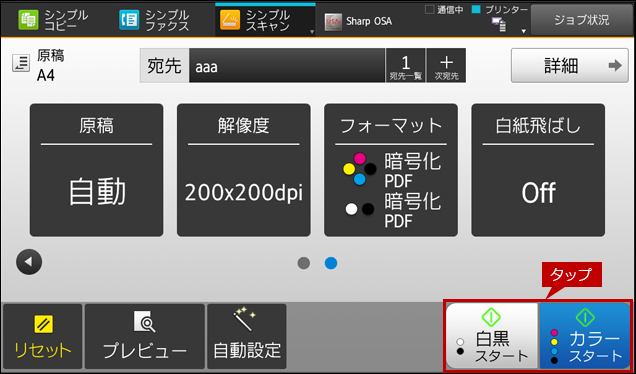Open the 詳細 detail settings button
Image resolution: width=636 pixels, height=374 pixels.
[569, 65]
